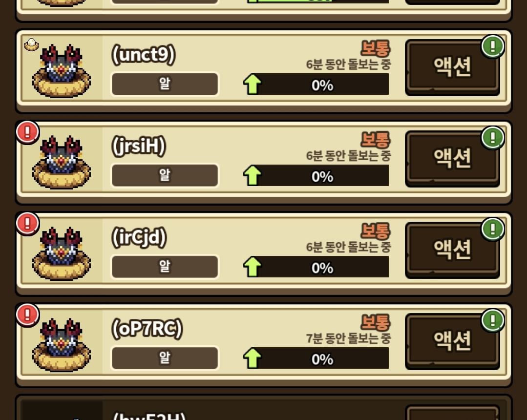Click the 알 stage label under unct9
527x420 pixels.
point(165,84)
